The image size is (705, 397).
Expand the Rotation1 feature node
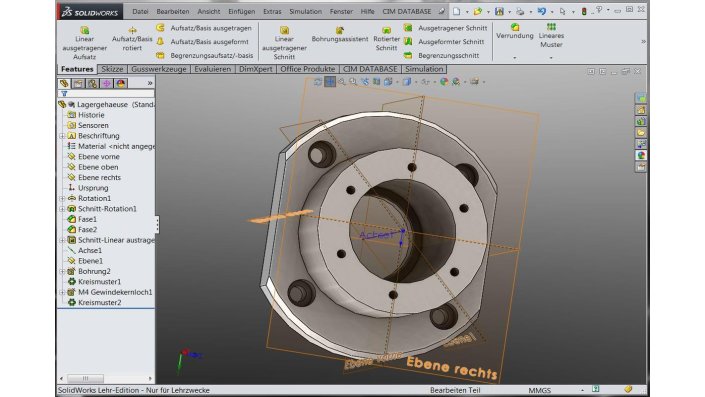tap(62, 198)
